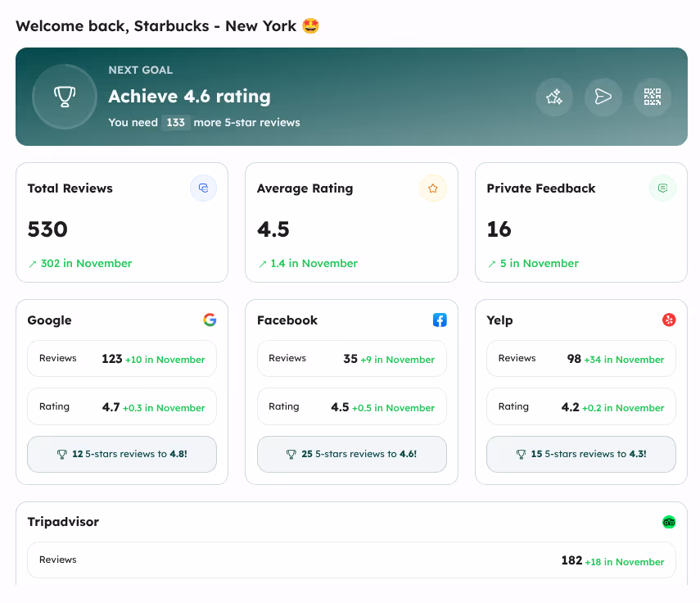Click trophy icon in Yelp 4.3 goal

[x=521, y=454]
